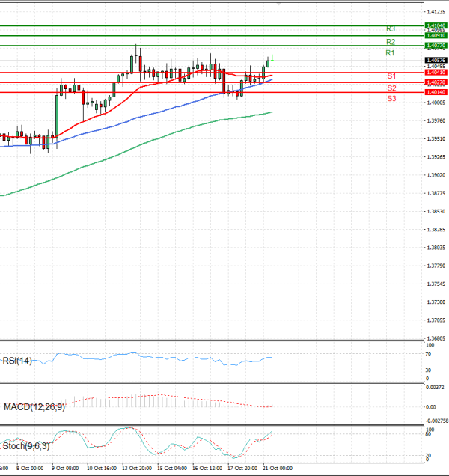Select the S3 support label
The image size is (449, 476).
pos(391,99)
